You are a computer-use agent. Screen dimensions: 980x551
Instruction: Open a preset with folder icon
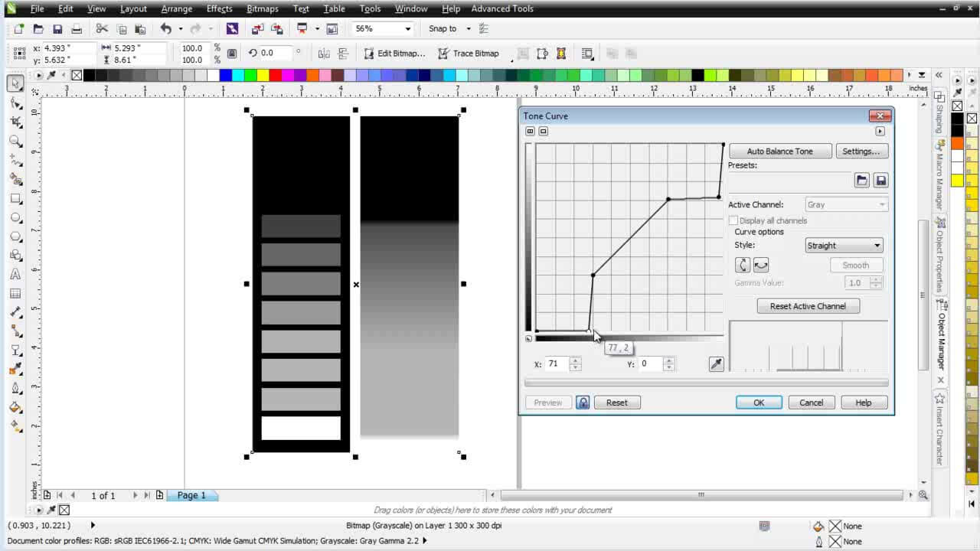[862, 181]
